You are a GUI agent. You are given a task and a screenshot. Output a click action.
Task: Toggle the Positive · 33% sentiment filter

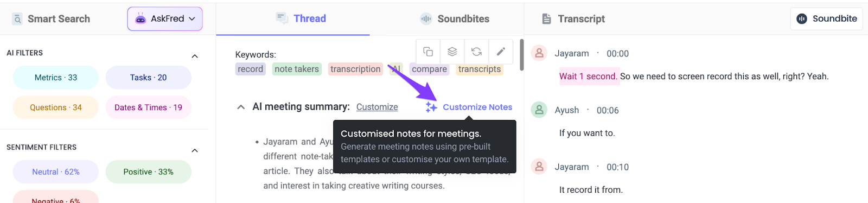click(148, 172)
